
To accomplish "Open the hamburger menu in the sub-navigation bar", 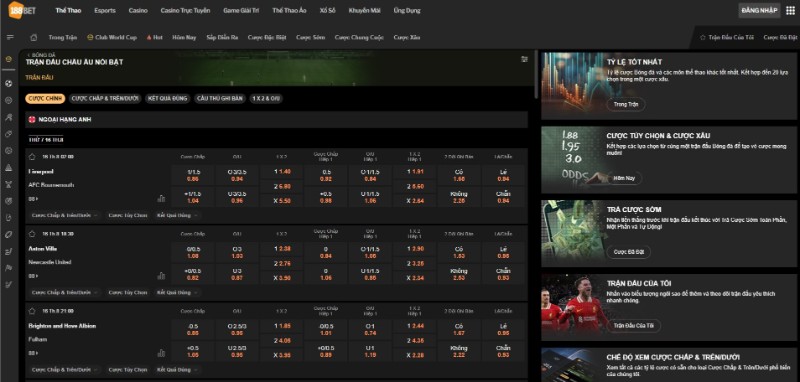I will [x=10, y=37].
